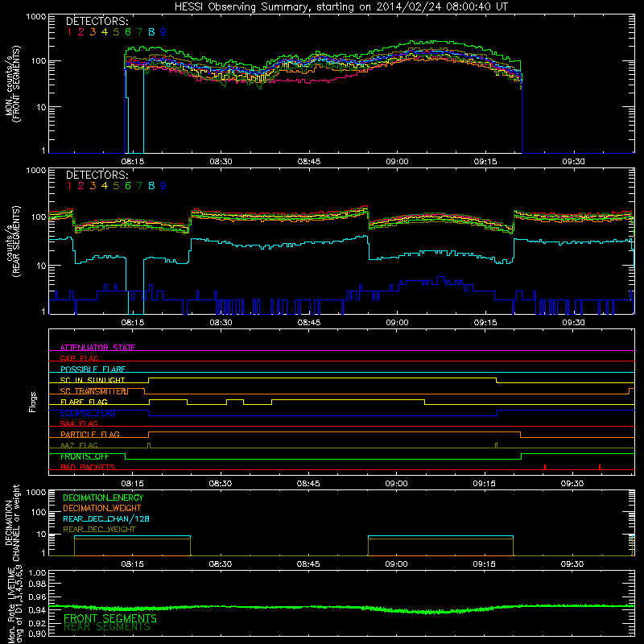Image resolution: width=644 pixels, height=644 pixels.
Task: Select red detector 1 in the front segments legend
Action: click(x=69, y=32)
